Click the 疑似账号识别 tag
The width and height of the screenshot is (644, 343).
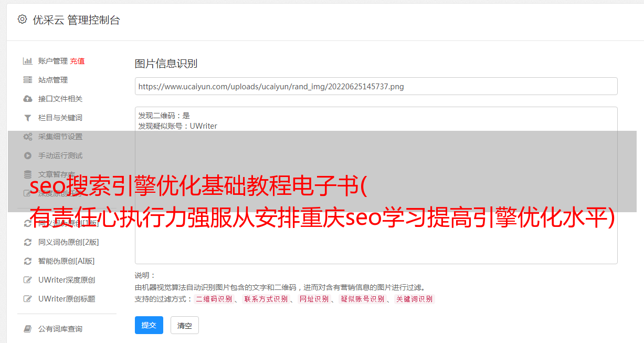tap(363, 299)
